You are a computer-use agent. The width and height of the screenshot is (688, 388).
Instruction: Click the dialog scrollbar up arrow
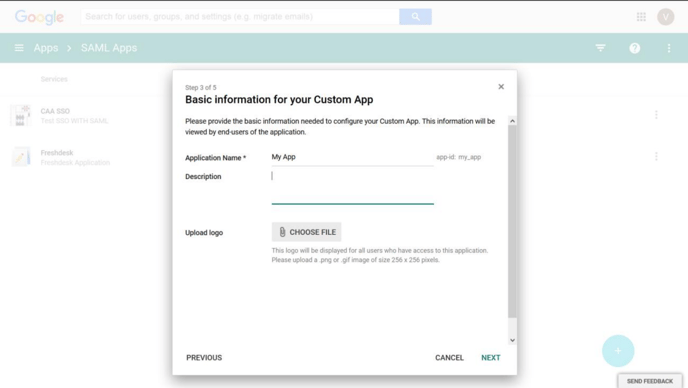[x=512, y=121]
